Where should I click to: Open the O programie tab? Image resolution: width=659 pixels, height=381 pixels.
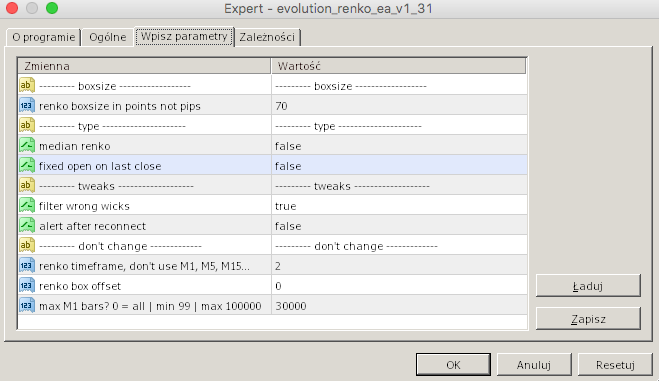43,37
